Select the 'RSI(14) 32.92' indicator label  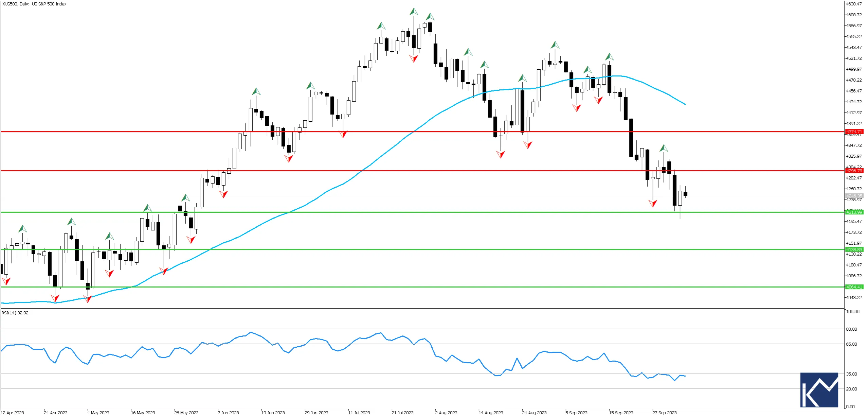click(x=15, y=313)
